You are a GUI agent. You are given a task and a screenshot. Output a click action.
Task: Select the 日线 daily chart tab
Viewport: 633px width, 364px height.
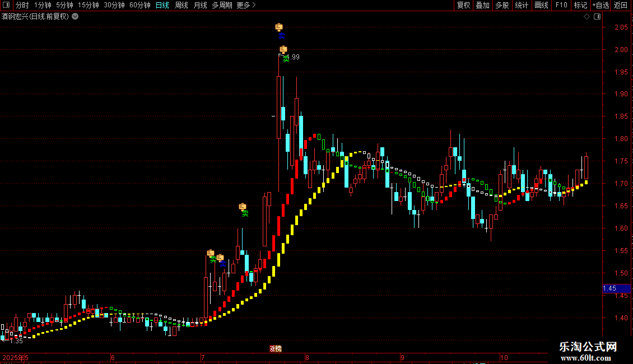point(162,5)
